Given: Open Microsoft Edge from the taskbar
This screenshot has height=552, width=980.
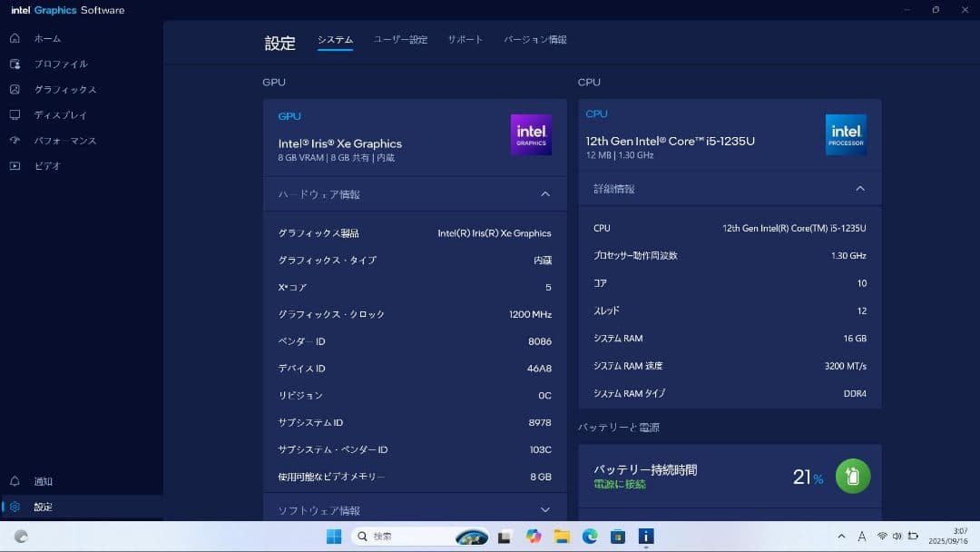Looking at the screenshot, I should point(590,537).
